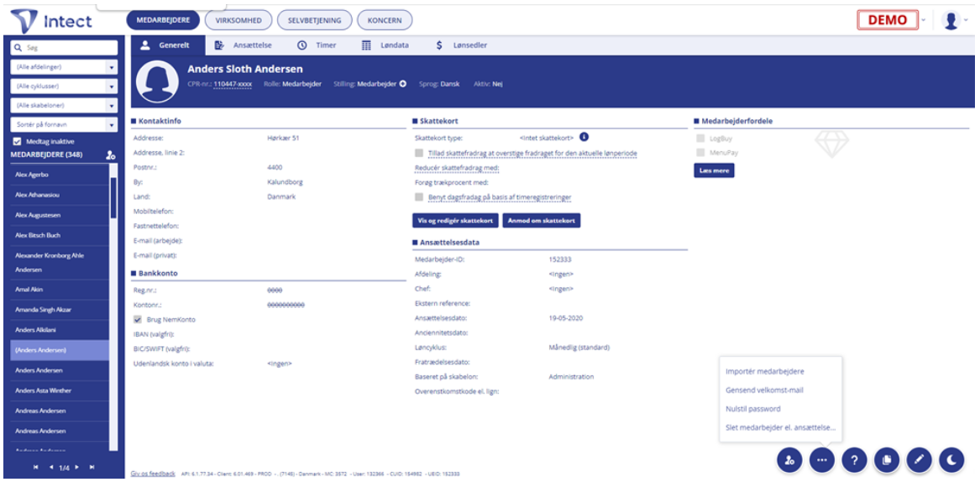The height and width of the screenshot is (482, 980).
Task: Toggle the Brug NemKonto checkbox
Action: 138,319
